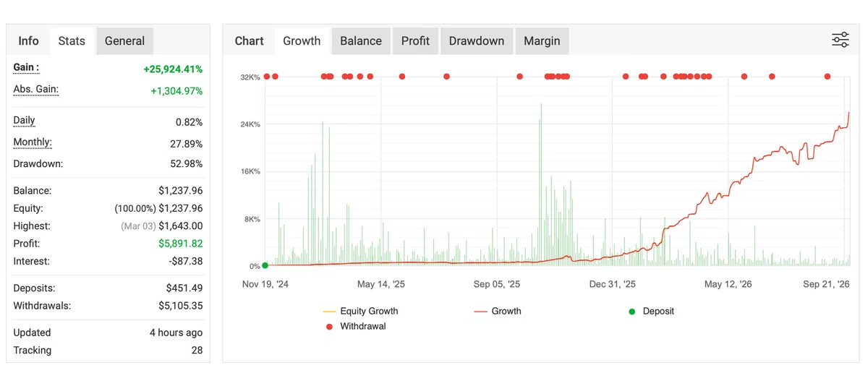Toggle the Equity Growth legend item

coord(360,311)
